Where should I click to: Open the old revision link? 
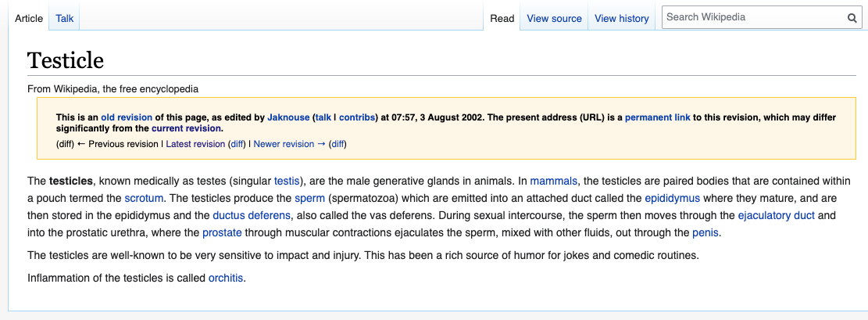(x=127, y=117)
